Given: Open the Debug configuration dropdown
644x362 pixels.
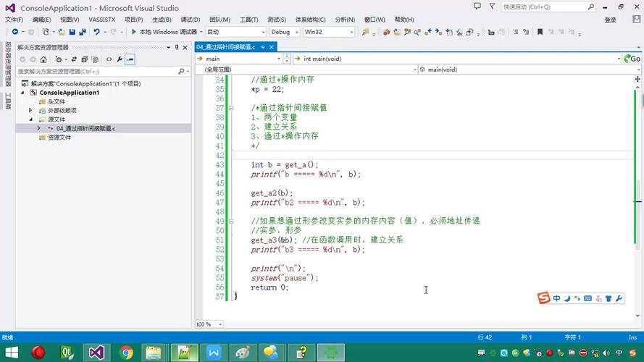Looking at the screenshot, I should pos(284,32).
